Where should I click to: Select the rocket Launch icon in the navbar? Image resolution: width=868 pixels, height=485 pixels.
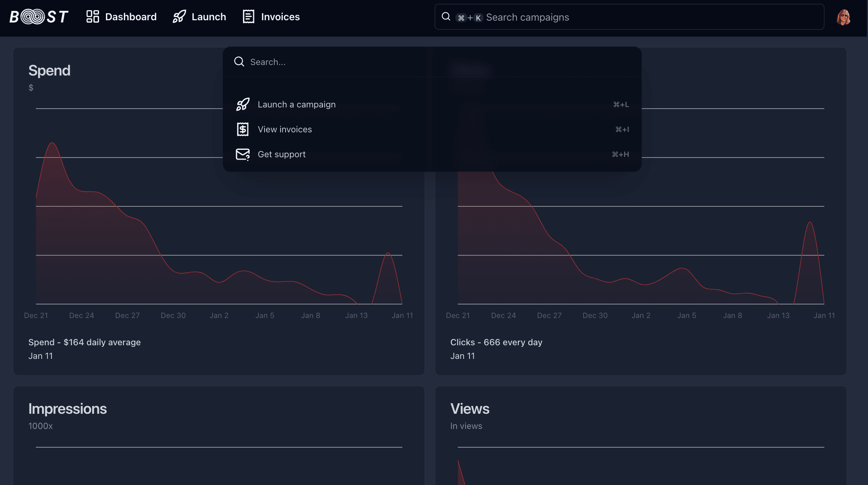178,16
